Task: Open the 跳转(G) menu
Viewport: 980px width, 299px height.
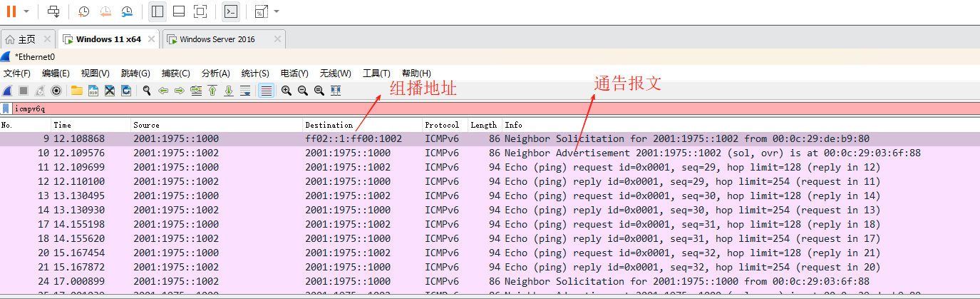Action: point(135,73)
